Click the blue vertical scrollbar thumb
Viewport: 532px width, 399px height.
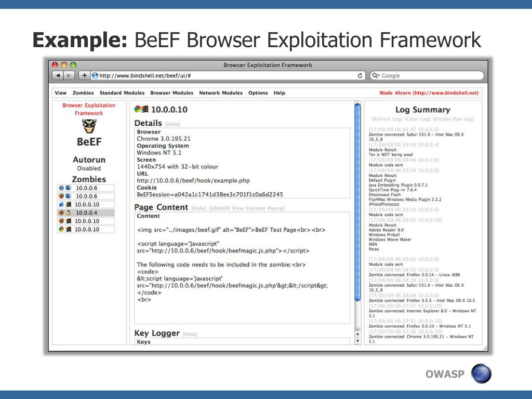click(x=357, y=202)
